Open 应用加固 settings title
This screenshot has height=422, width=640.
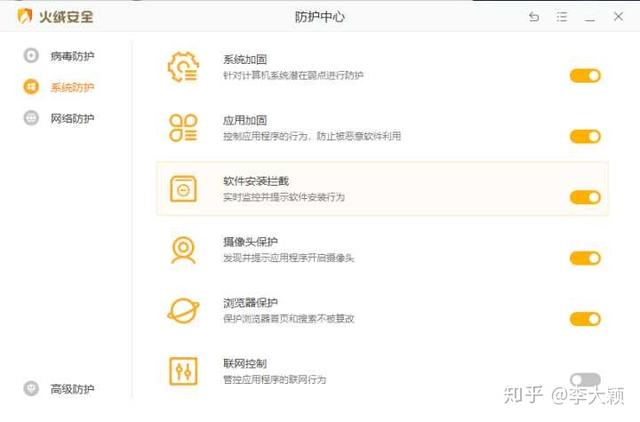tap(245, 120)
